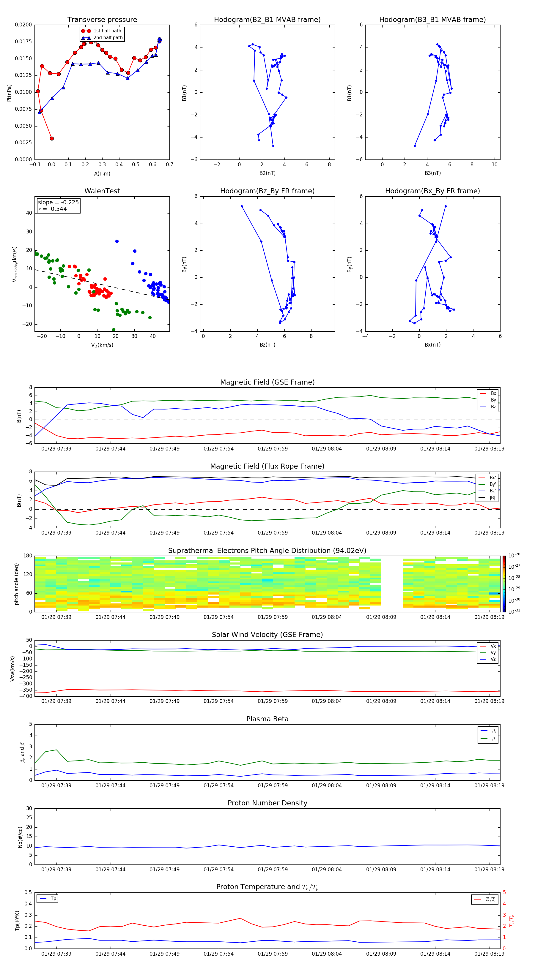Image resolution: width=535 pixels, height=980 pixels.
Task: Click the "Magnetic Field (Flux Rope Frame)" title
Action: point(267,467)
